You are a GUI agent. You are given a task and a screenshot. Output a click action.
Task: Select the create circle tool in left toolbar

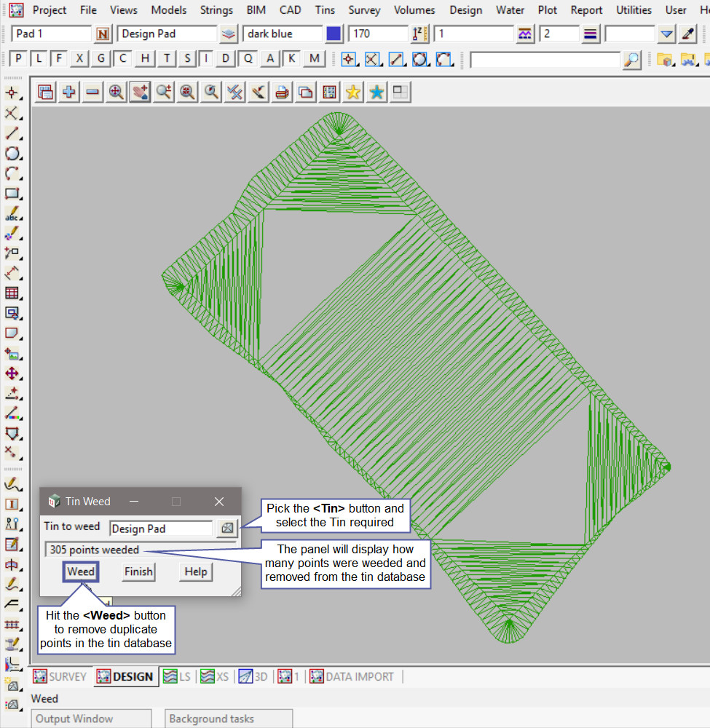point(12,154)
